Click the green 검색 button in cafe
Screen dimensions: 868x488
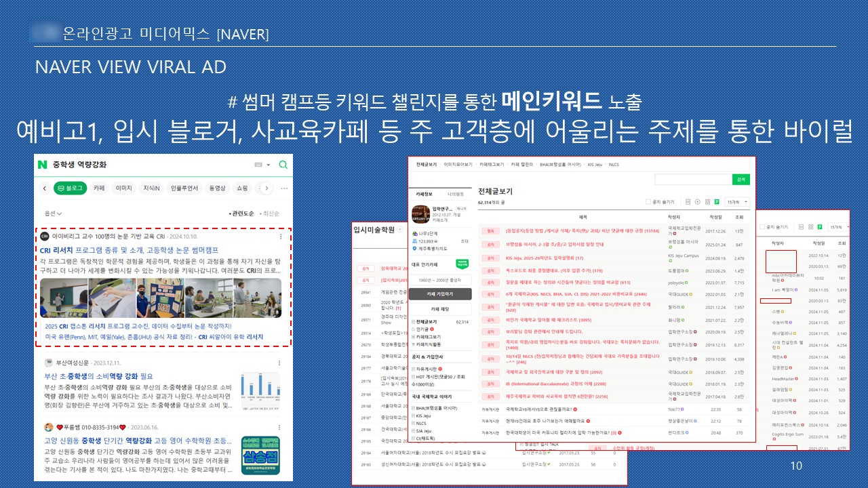click(x=742, y=179)
